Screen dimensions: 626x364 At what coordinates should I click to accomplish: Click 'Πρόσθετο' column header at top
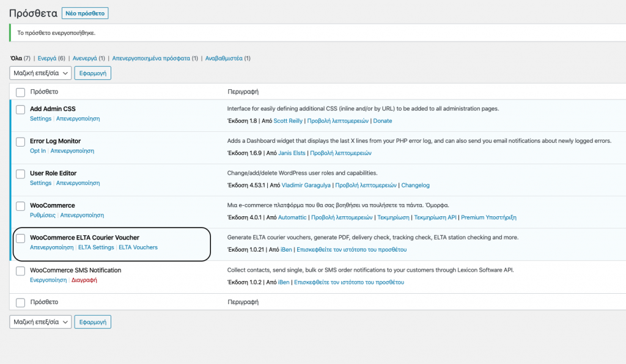coord(44,92)
